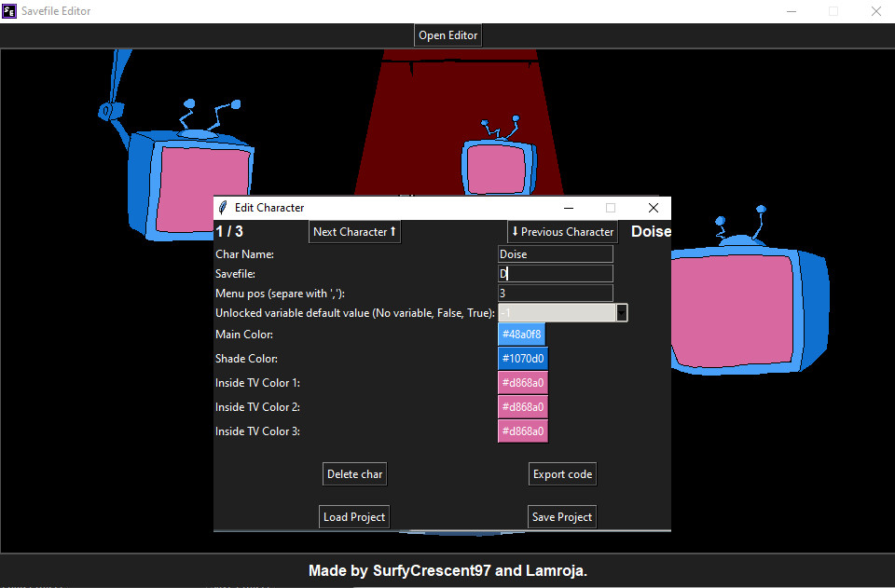
Task: Pick Main Color swatch #48a0f8
Action: pos(522,335)
